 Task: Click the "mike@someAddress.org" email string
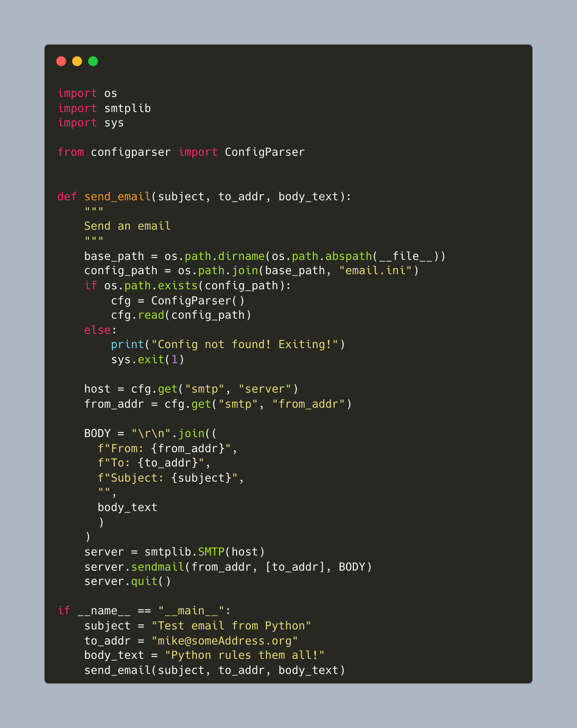pos(225,641)
